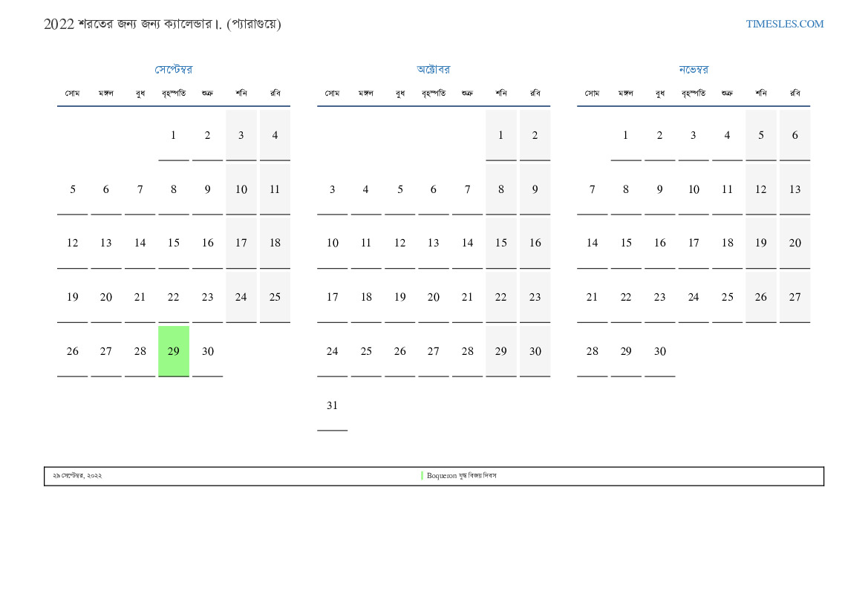The width and height of the screenshot is (868, 614).
Task: Click the green holiday legend swatch
Action: click(422, 475)
